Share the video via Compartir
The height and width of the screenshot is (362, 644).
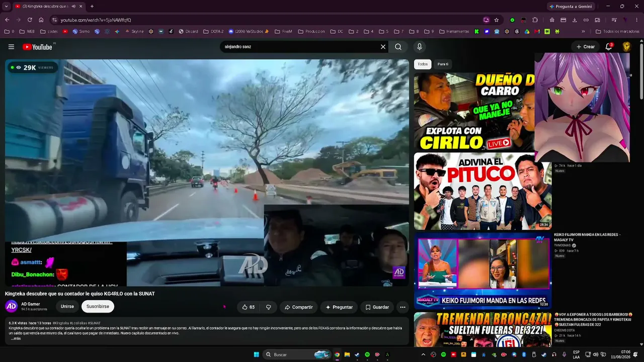tap(299, 307)
